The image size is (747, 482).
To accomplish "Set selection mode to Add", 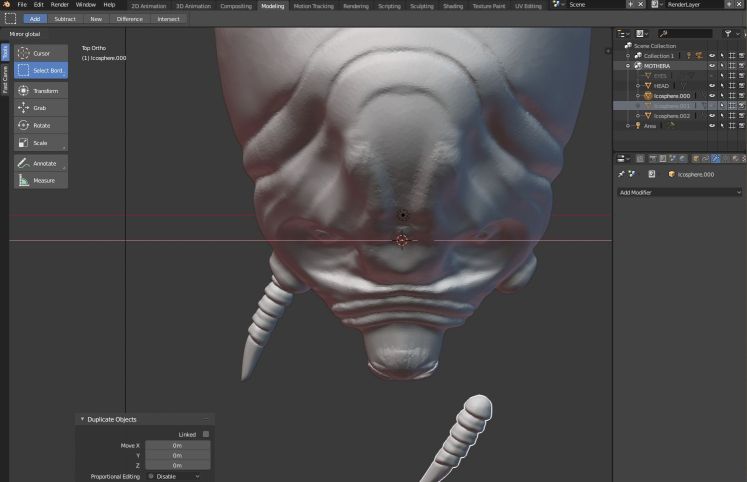I will [35, 19].
